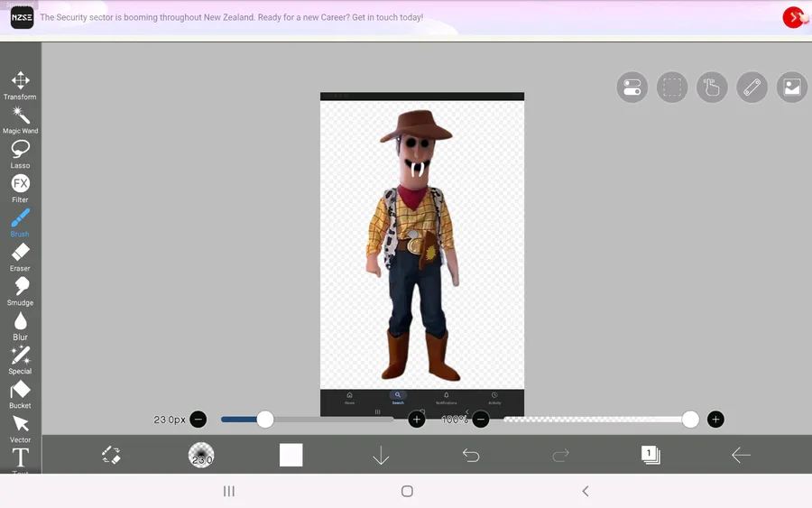Viewport: 812px width, 508px height.
Task: Open the white color swatch
Action: 291,455
